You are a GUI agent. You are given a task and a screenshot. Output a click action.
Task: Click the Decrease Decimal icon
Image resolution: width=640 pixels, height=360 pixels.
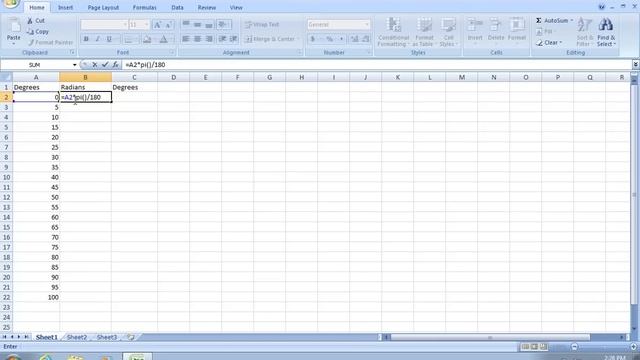[x=366, y=39]
